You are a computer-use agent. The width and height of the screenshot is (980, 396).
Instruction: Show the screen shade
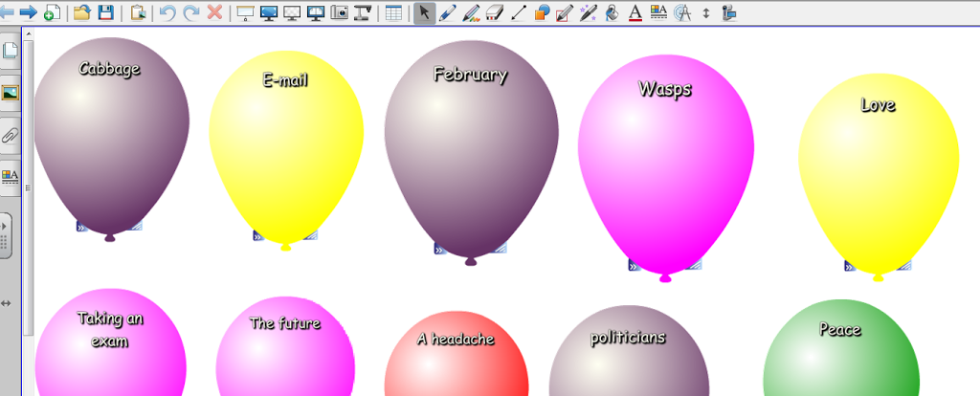pos(246,12)
